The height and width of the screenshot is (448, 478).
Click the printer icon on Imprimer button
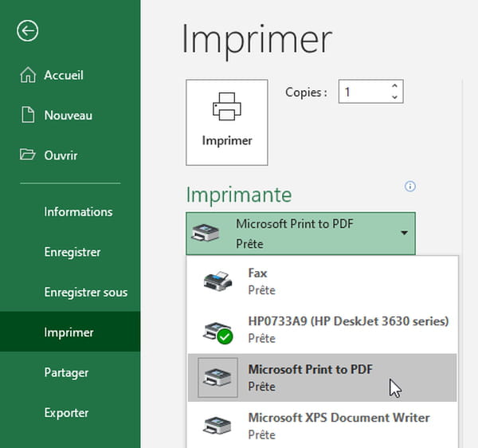[x=227, y=107]
